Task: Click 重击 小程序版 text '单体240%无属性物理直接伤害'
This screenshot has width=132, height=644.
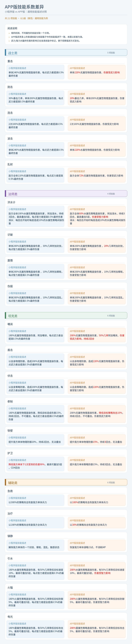Action: point(24,72)
